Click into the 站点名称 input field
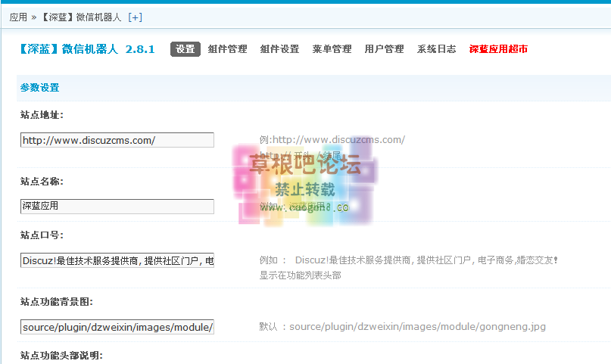This screenshot has width=611, height=364. pyautogui.click(x=117, y=207)
